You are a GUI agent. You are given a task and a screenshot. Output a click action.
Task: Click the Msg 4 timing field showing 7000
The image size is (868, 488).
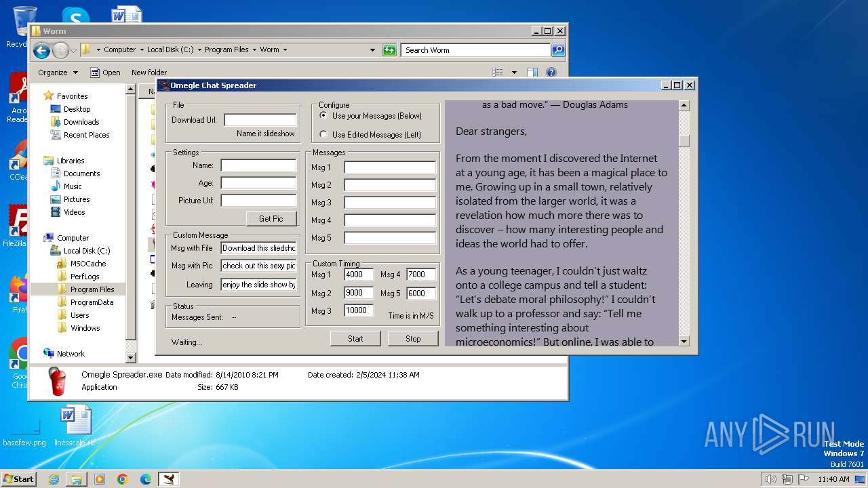[x=421, y=274]
